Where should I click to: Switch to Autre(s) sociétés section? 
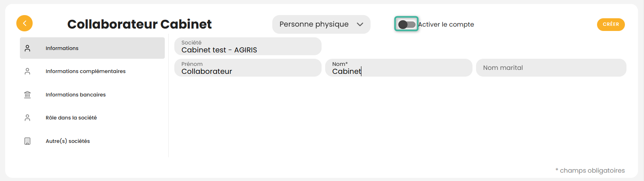pyautogui.click(x=68, y=141)
